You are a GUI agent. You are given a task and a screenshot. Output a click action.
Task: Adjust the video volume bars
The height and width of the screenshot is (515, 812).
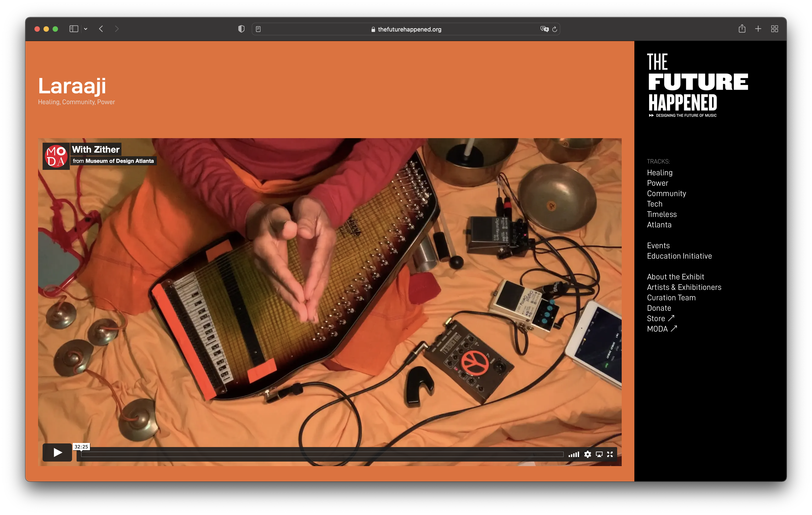coord(574,454)
